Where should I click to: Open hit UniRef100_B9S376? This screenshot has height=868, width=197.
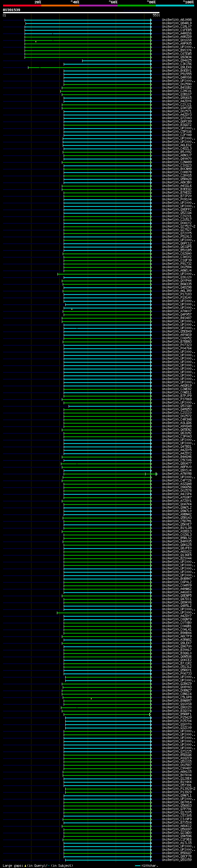click(x=177, y=50)
